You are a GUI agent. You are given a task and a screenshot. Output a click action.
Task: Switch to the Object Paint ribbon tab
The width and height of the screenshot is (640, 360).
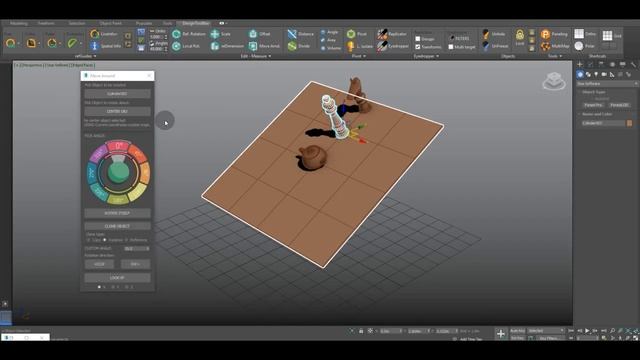[x=110, y=23]
